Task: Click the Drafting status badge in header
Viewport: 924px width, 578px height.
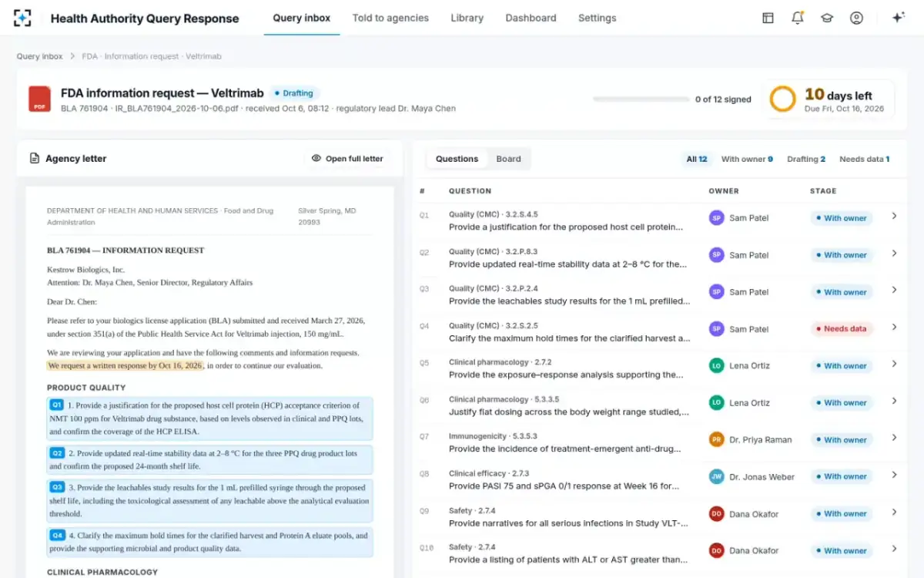Action: [294, 93]
